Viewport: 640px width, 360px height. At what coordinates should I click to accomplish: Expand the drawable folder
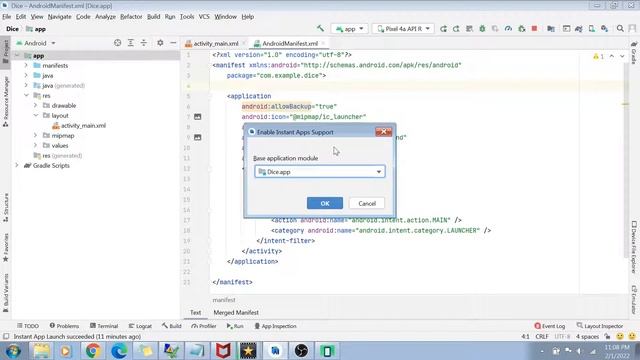point(36,105)
